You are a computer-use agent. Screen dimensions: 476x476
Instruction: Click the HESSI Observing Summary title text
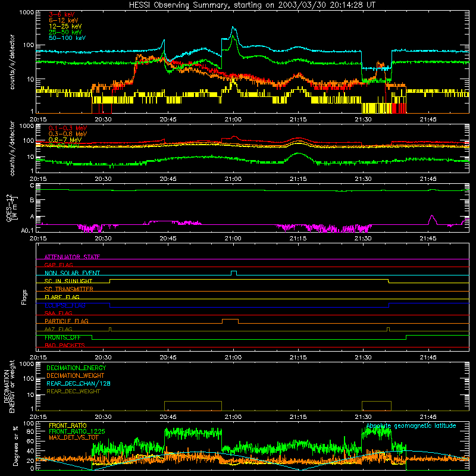tap(252, 5)
